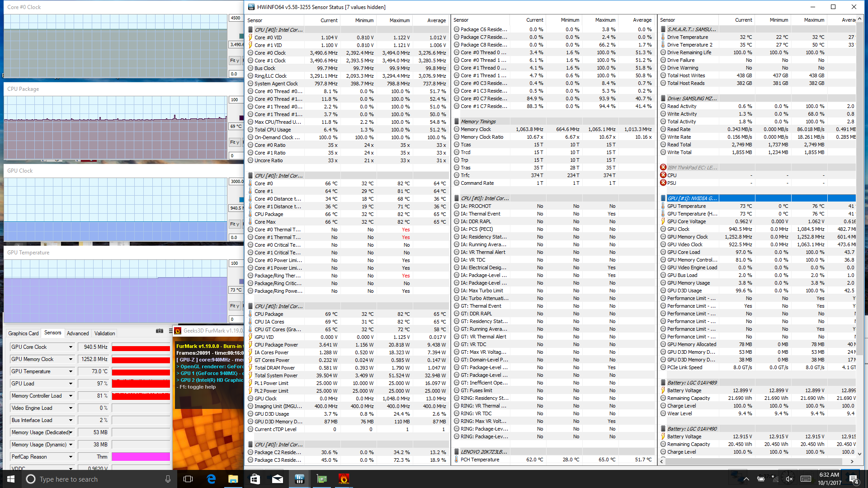The image size is (868, 488).
Task: Open the Mail app from the taskbar
Action: pos(277,479)
